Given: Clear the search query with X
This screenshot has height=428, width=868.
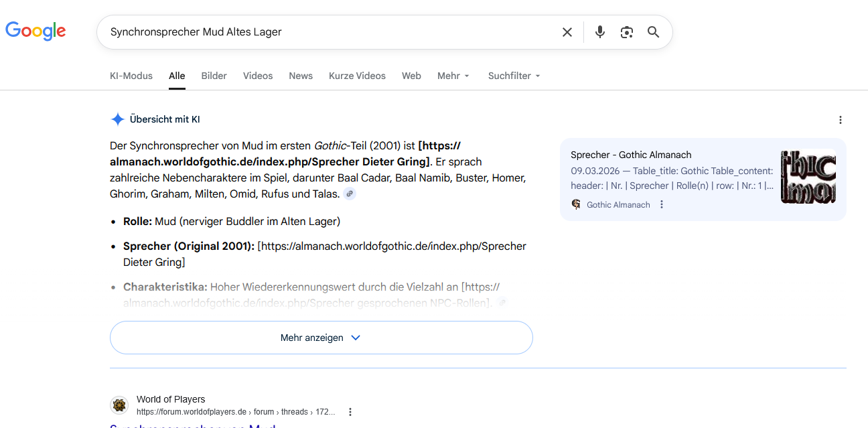Looking at the screenshot, I should click(567, 32).
